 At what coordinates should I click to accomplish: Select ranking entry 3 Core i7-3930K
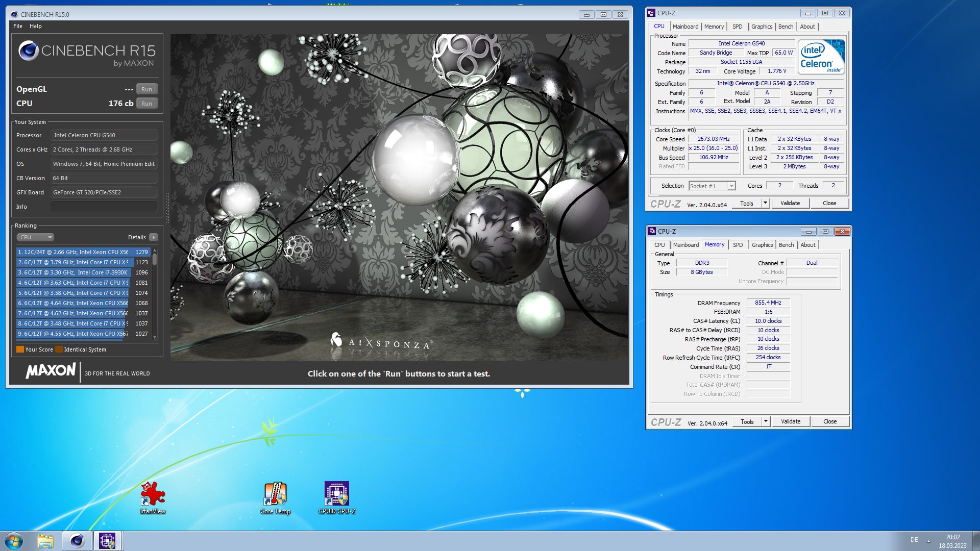[x=83, y=272]
